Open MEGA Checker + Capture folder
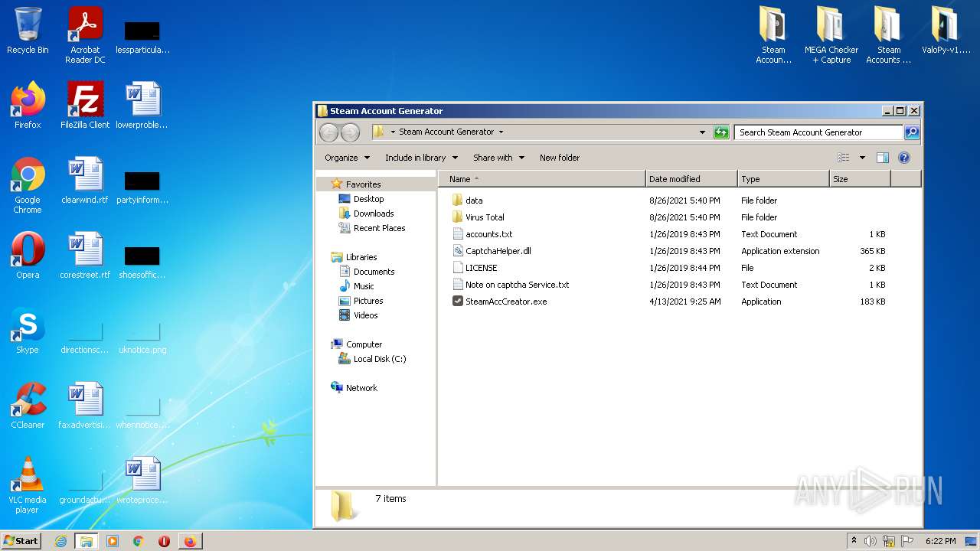 831,35
